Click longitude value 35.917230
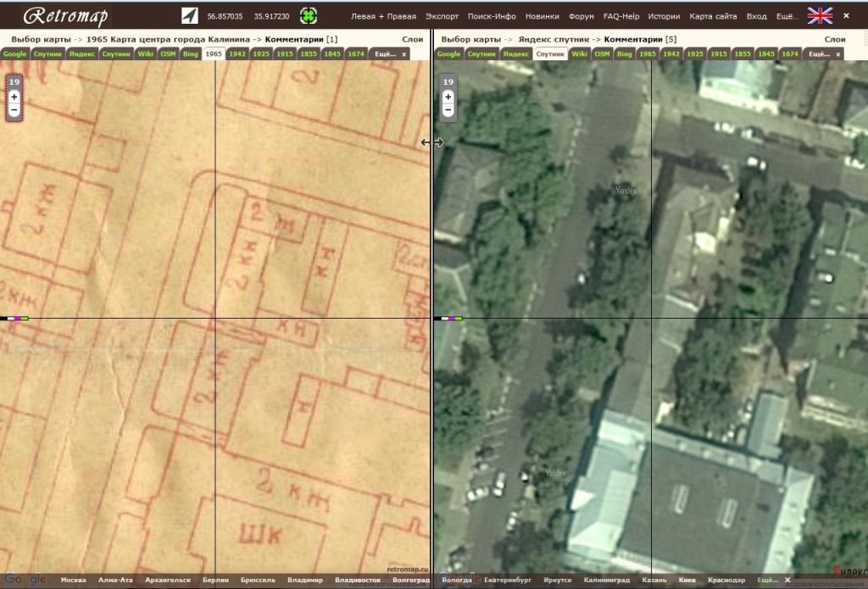868x589 pixels. [271, 17]
